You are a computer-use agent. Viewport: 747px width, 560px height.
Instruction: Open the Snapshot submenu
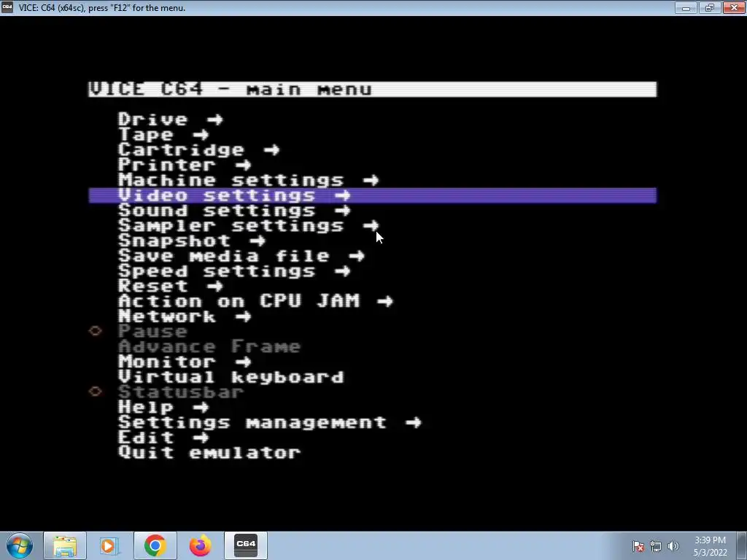pos(192,241)
